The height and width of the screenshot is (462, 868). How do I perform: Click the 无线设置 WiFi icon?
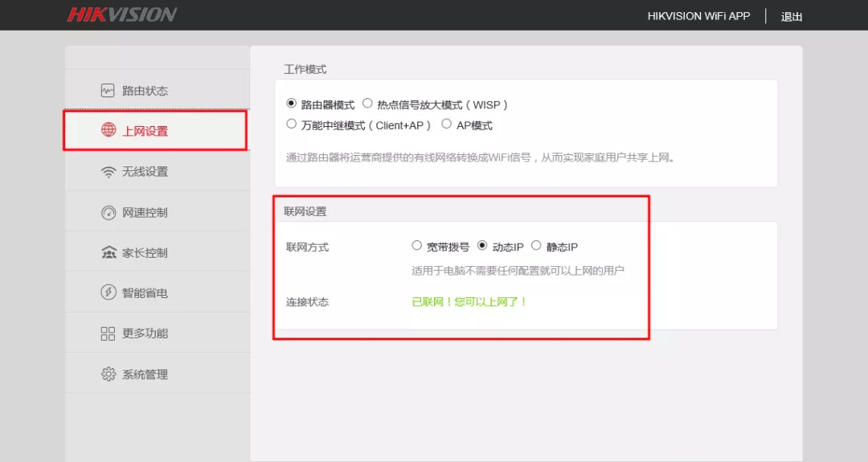108,172
